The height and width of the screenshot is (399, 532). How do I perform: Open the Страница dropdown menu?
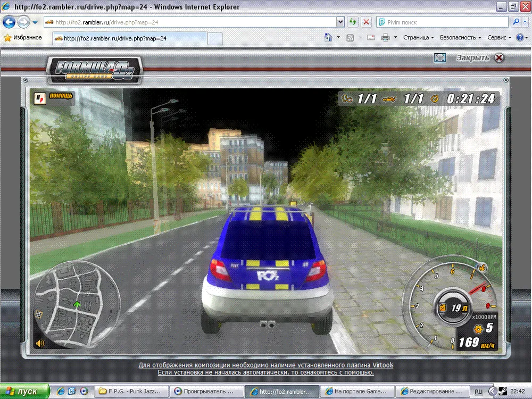pyautogui.click(x=418, y=38)
